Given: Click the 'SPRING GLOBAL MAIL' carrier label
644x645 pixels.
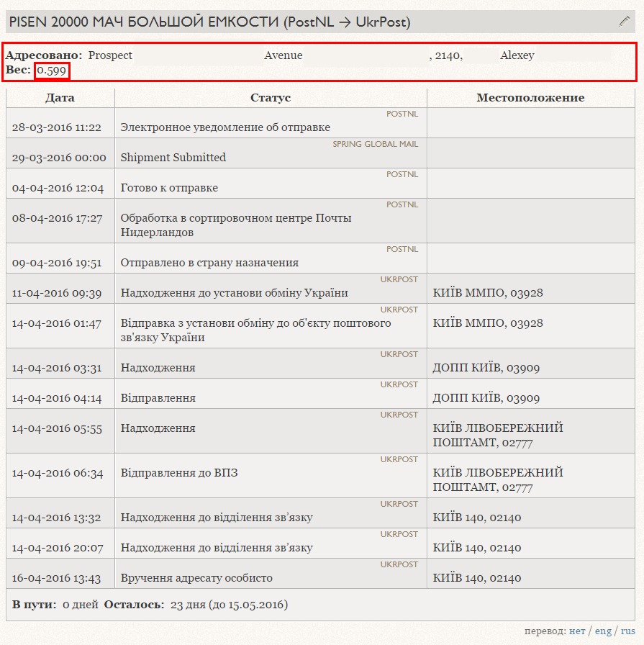Looking at the screenshot, I should tap(375, 144).
